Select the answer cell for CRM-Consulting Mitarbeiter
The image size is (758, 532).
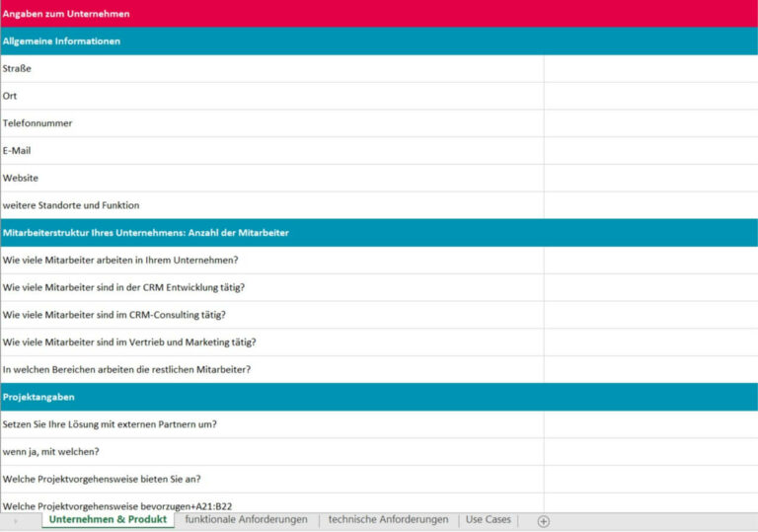pos(649,315)
